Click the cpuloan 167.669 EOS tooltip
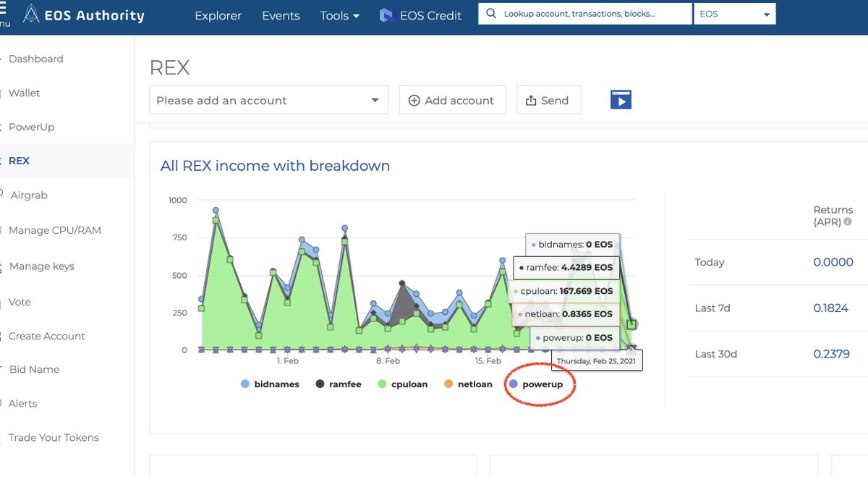Viewport: 868px width, 477px height. [x=566, y=291]
